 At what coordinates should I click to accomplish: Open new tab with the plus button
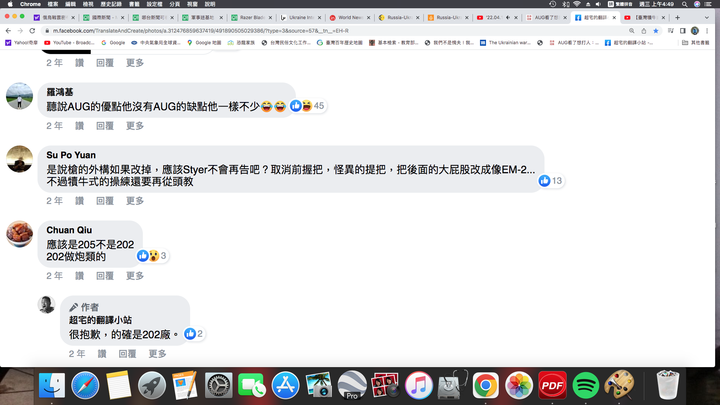click(x=677, y=17)
